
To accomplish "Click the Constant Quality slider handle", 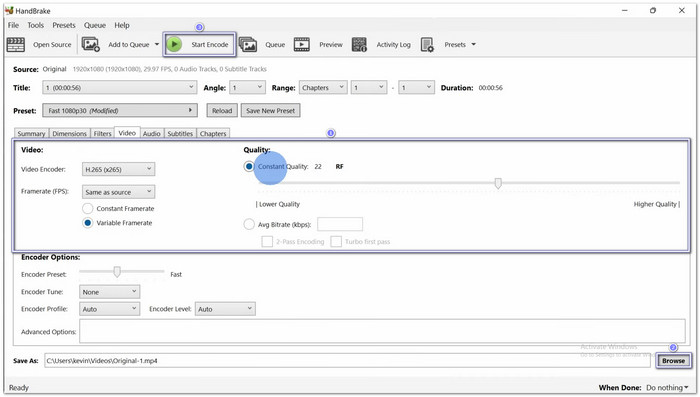I will (498, 183).
